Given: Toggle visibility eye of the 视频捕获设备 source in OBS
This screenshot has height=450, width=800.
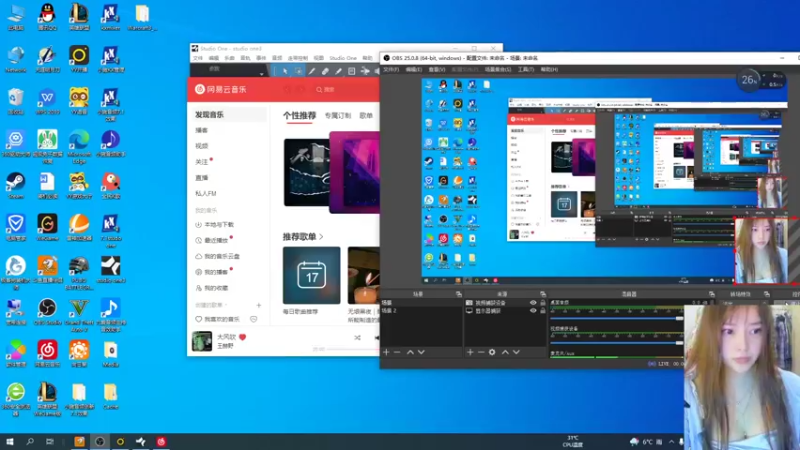Looking at the screenshot, I should tap(533, 303).
